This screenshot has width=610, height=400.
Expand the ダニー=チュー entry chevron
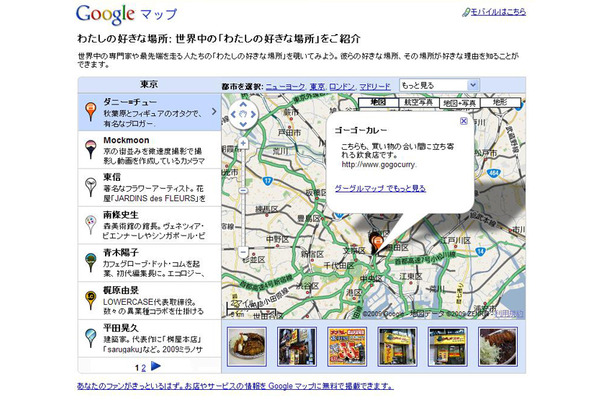tap(214, 112)
